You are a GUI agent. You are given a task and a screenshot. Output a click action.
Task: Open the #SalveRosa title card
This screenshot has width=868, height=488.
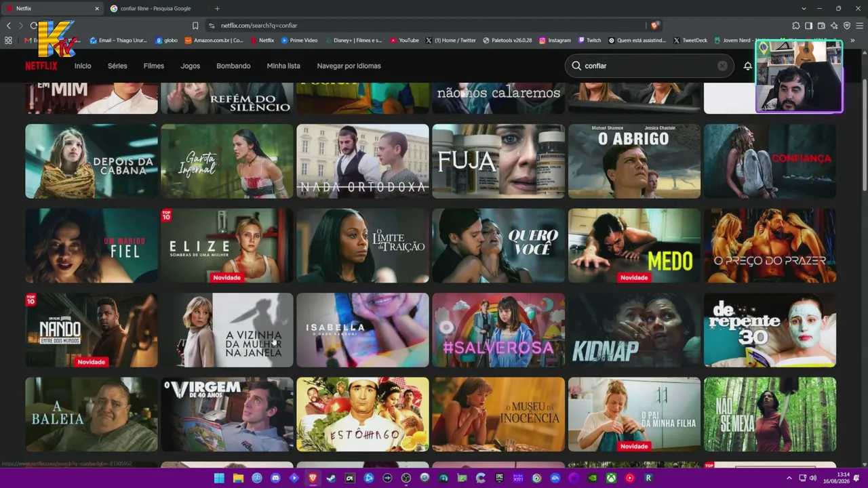(498, 330)
